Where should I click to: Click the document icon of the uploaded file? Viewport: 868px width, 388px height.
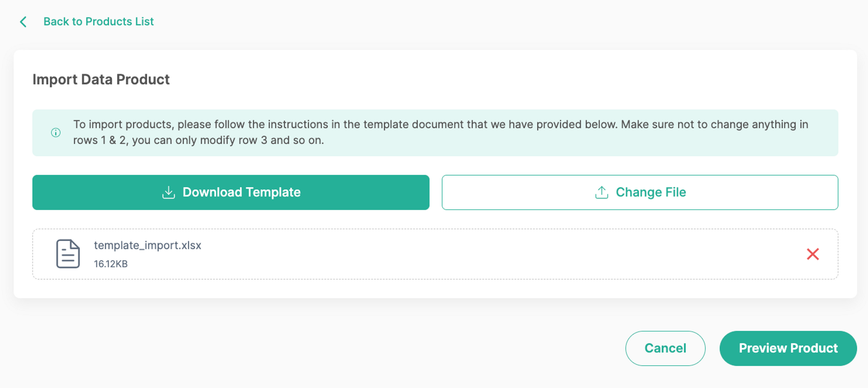coord(68,254)
